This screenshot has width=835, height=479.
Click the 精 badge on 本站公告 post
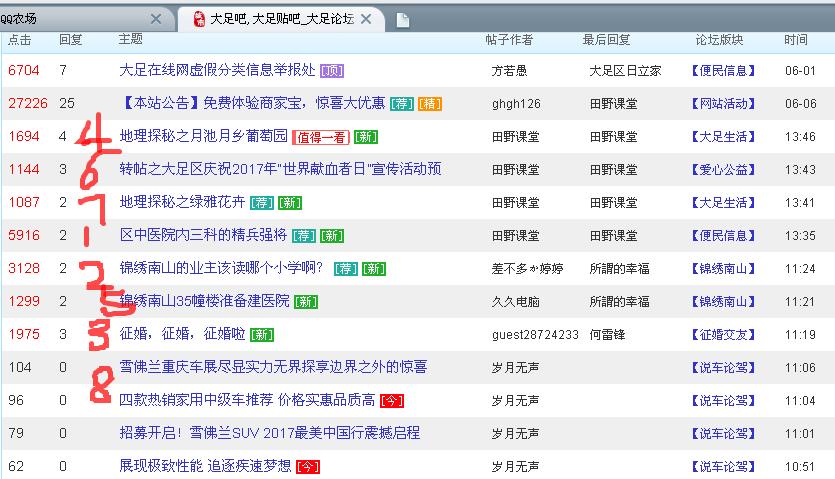pyautogui.click(x=430, y=104)
